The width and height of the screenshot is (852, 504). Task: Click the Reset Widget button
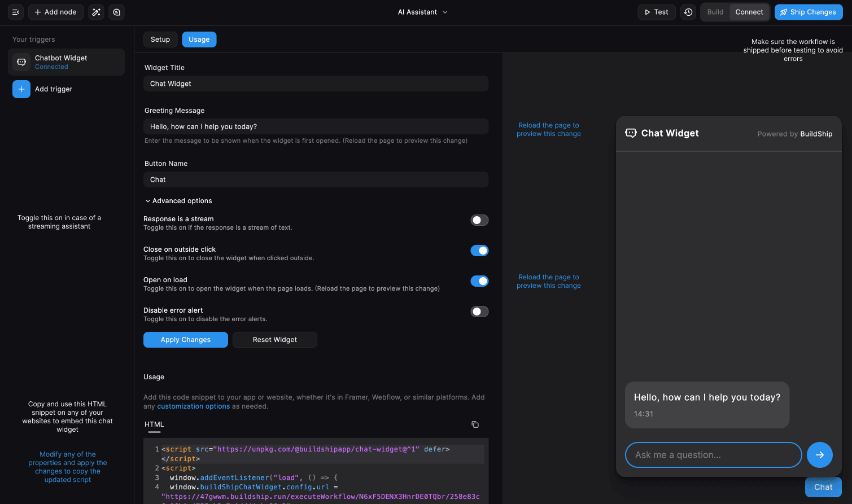coord(275,340)
